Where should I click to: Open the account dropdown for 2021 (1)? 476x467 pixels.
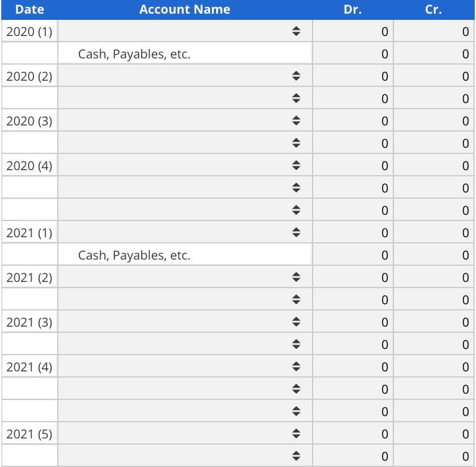pyautogui.click(x=185, y=232)
